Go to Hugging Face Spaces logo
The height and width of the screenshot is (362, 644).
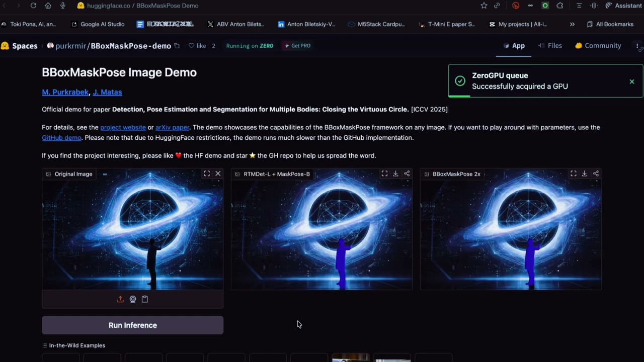19,46
